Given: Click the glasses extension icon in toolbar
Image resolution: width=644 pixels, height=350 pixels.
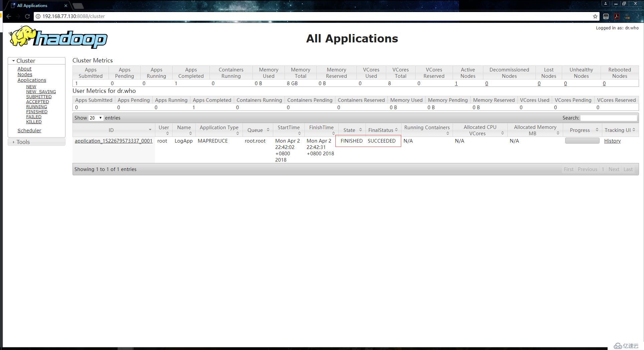Looking at the screenshot, I should (606, 16).
